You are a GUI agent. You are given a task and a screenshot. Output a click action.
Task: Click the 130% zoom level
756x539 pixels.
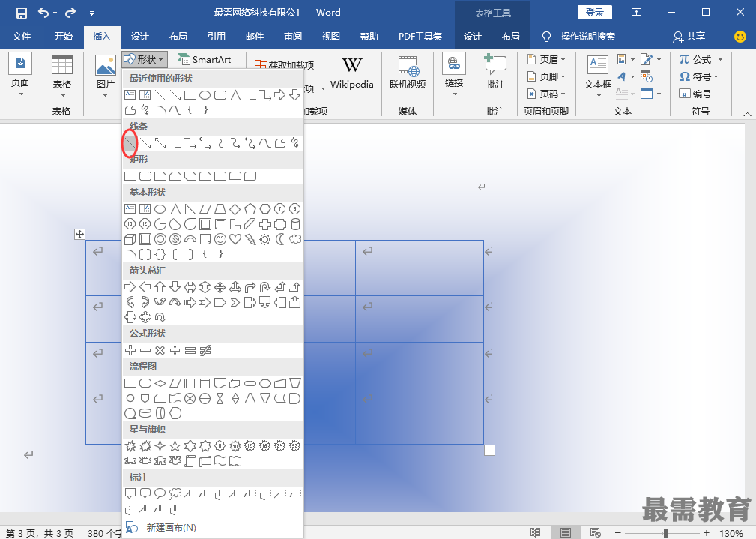(731, 533)
